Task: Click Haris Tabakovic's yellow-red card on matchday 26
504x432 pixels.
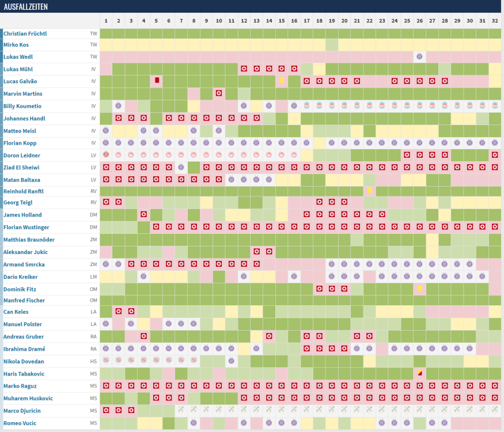Action: click(x=420, y=373)
